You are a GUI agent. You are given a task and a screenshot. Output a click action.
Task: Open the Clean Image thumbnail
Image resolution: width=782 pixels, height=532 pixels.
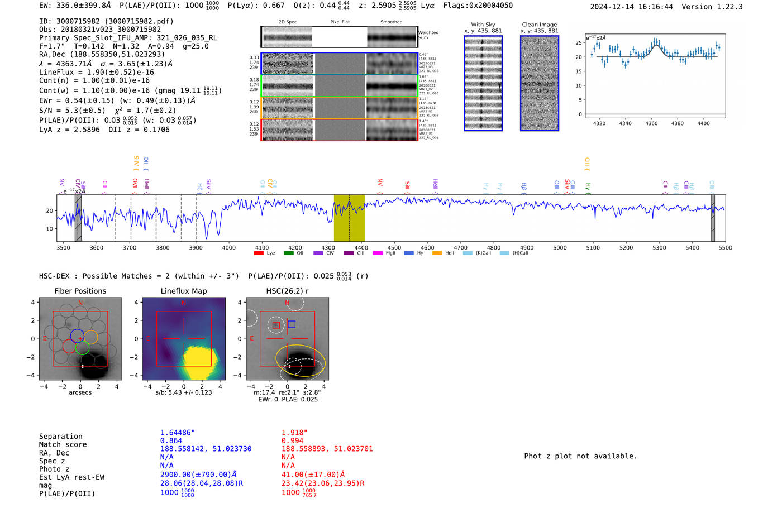(x=540, y=83)
